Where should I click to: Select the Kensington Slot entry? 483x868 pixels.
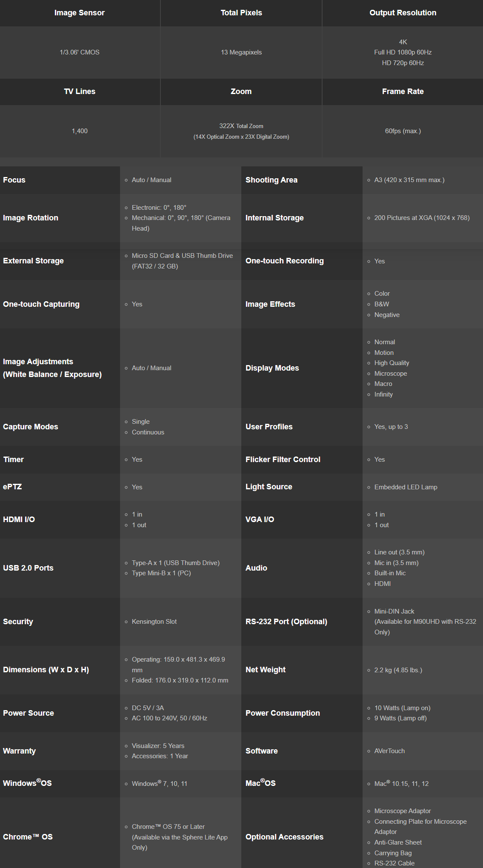click(x=154, y=622)
